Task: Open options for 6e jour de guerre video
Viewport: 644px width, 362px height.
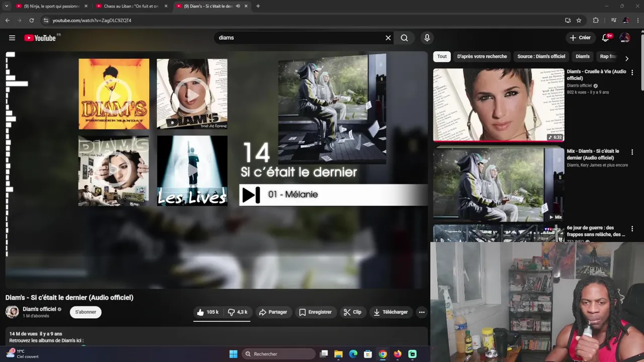Action: tap(632, 228)
